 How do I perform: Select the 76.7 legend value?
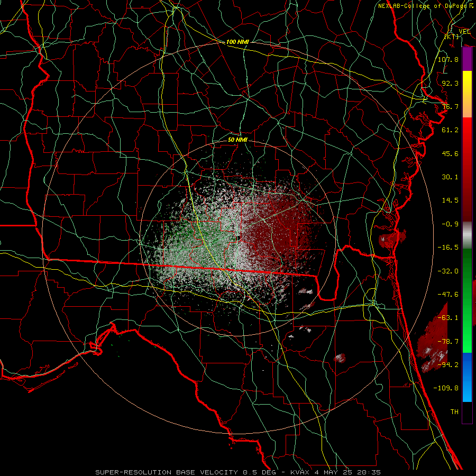(450, 106)
